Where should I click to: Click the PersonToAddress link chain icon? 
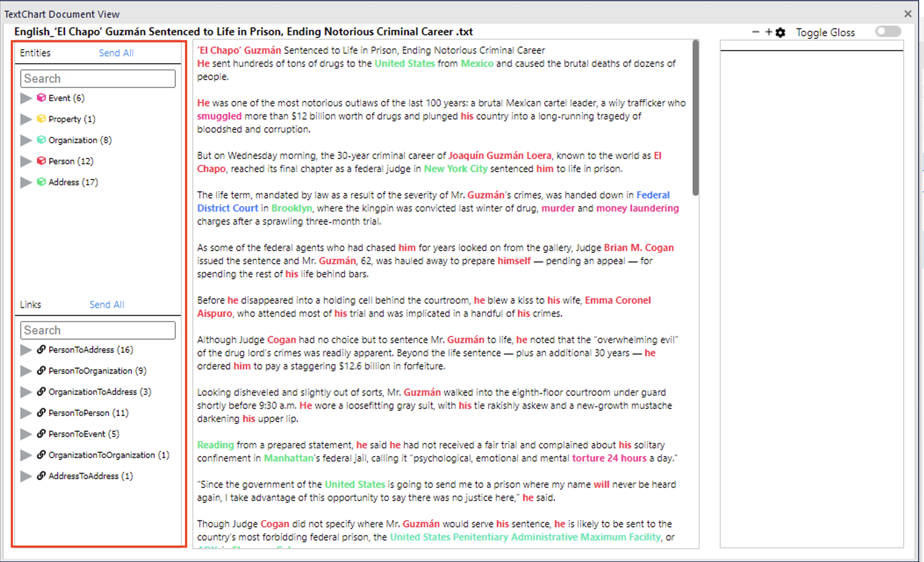[41, 350]
